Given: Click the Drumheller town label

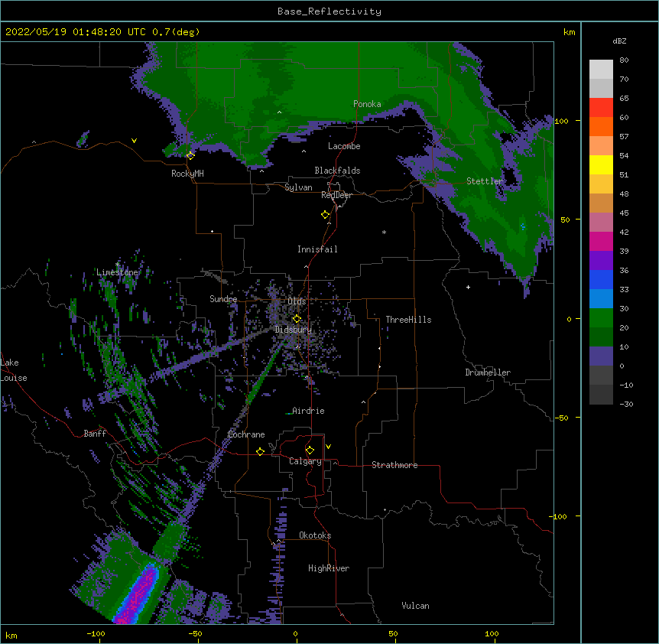Looking at the screenshot, I should (488, 372).
